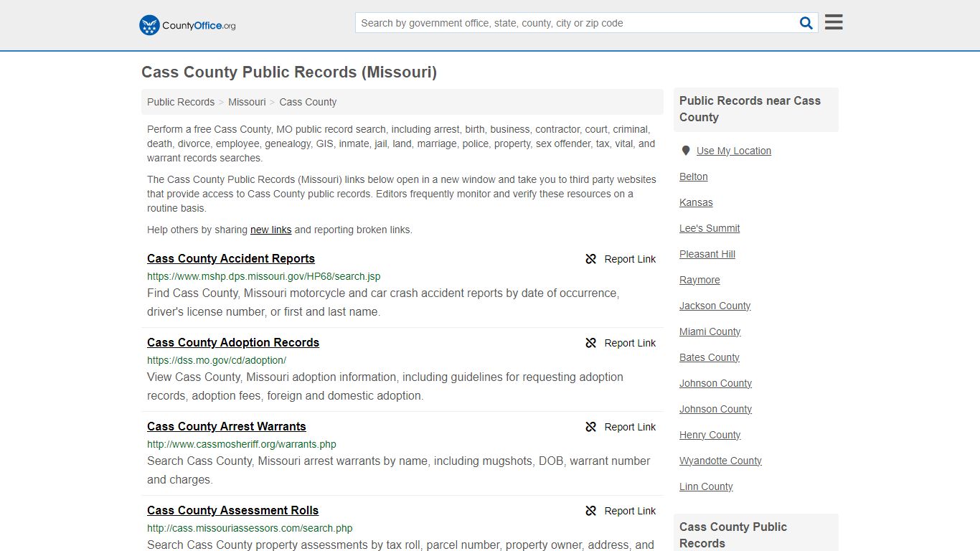Viewport: 980px width, 551px height.
Task: Click the Arrest Warrants description text
Action: click(399, 470)
